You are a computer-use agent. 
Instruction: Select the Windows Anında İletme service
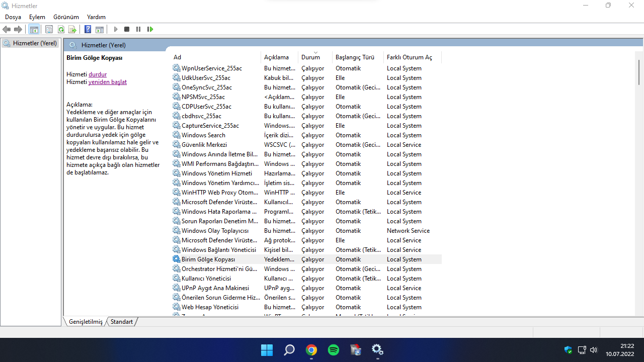[306, 154]
